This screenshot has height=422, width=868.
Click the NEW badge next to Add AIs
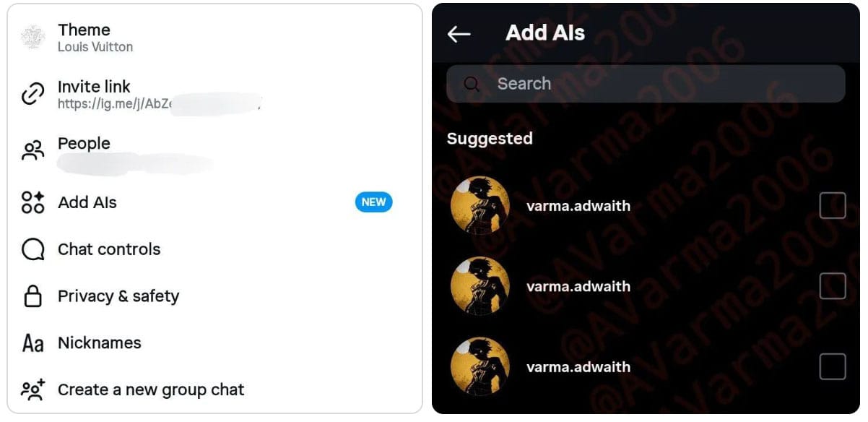[x=374, y=202]
